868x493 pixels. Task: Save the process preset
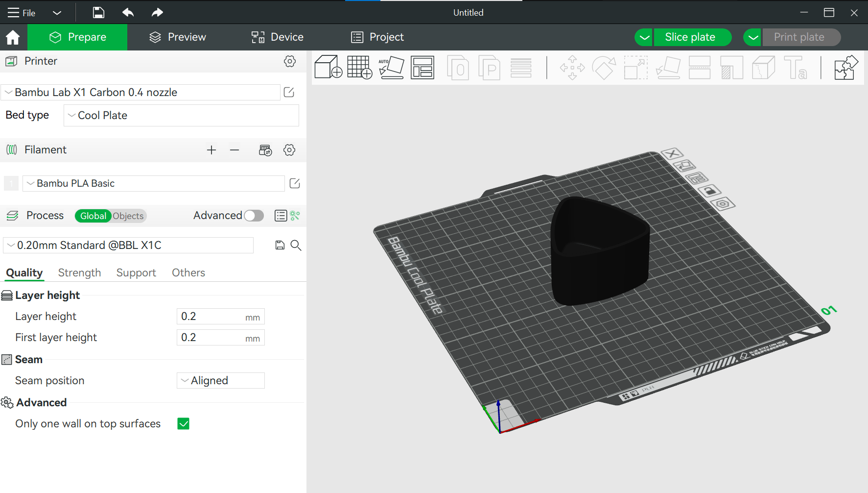point(280,245)
